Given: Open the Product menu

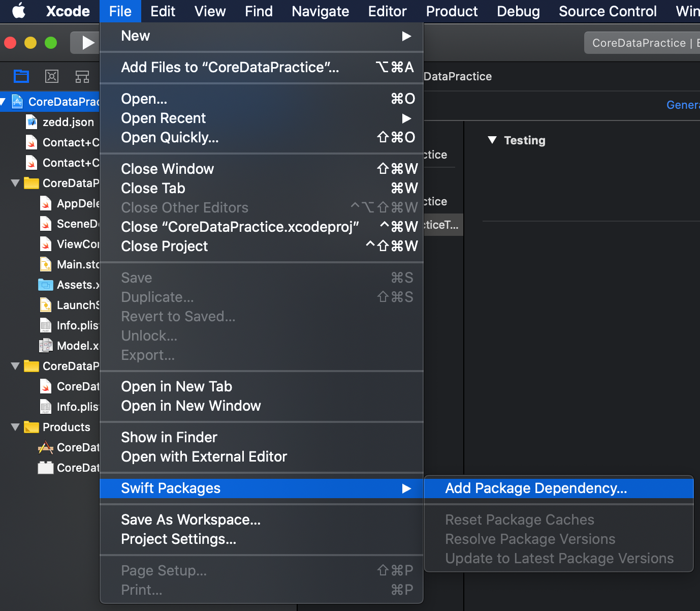Looking at the screenshot, I should coord(452,11).
